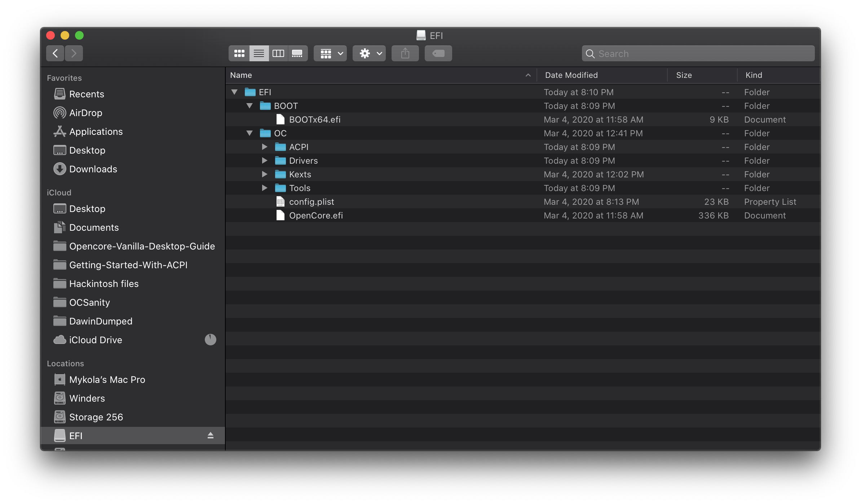Select the EFI volume in sidebar

point(75,435)
